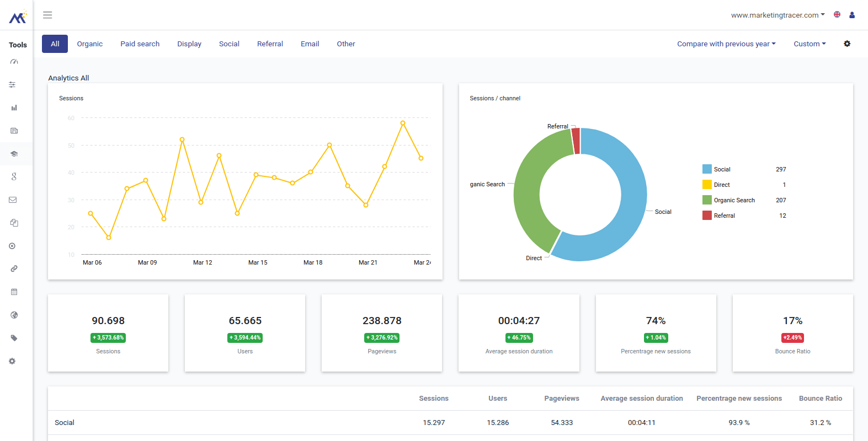Open the hamburger menu
The image size is (868, 441).
(x=47, y=15)
